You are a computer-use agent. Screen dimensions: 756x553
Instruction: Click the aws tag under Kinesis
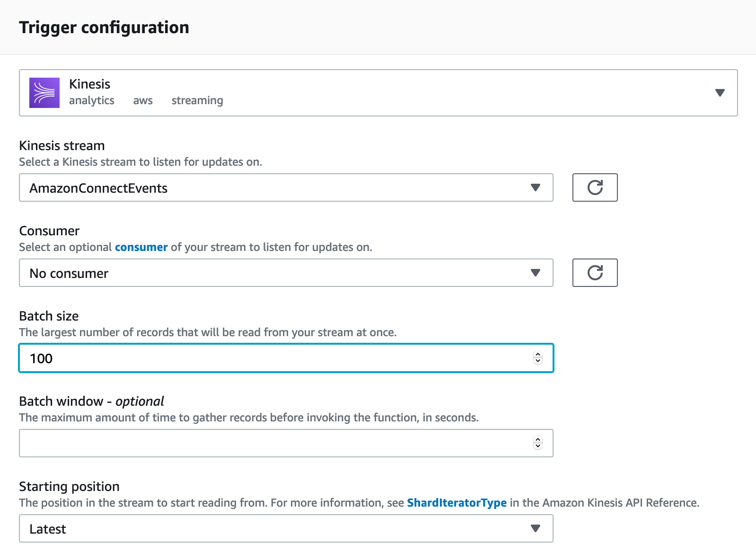143,100
